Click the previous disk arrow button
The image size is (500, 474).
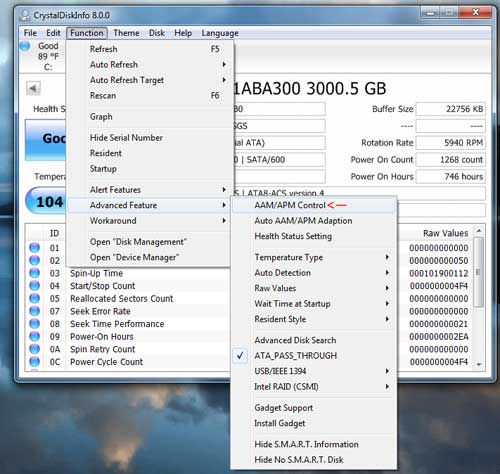coord(33,88)
